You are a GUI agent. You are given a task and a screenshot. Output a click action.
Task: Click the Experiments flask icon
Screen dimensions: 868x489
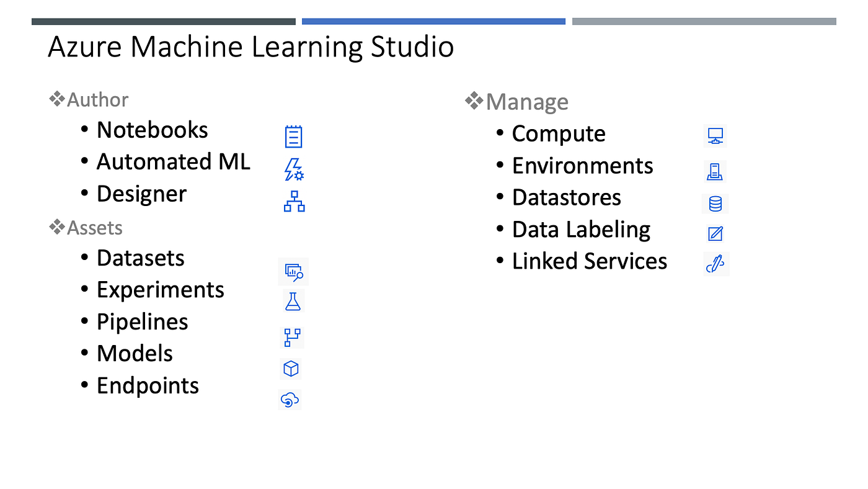[293, 302]
